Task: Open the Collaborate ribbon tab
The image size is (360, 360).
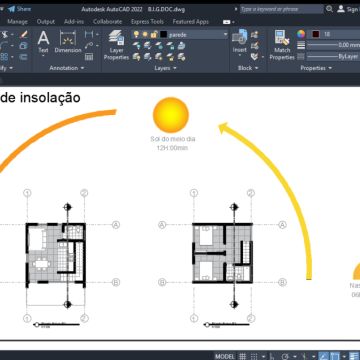Action: 108,22
